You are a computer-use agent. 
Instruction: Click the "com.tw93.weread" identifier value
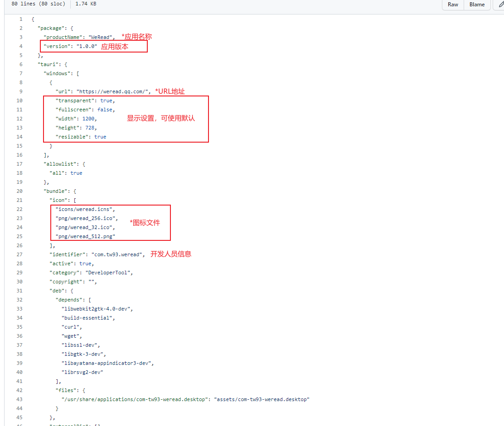[117, 254]
